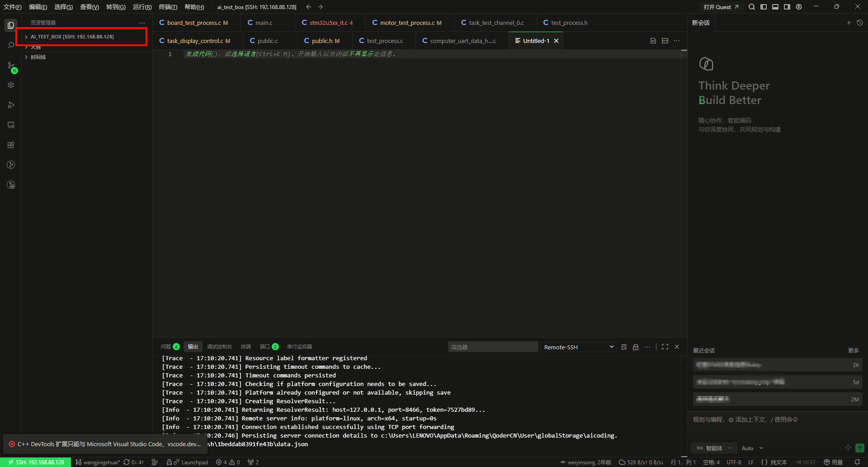Click synchronize changes 0↓ 4↑ in status bar
Viewport: 868px width, 467px height.
click(x=133, y=462)
